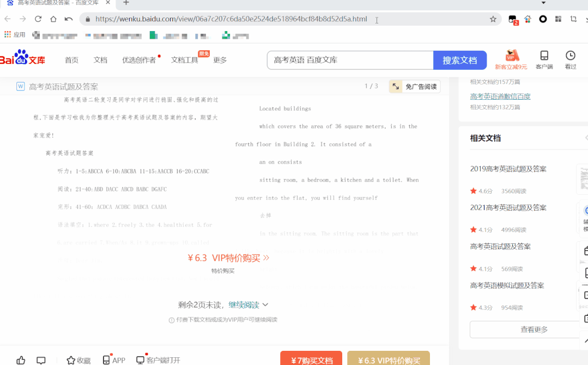Click the fullscreen expand arrows icon

point(396,87)
